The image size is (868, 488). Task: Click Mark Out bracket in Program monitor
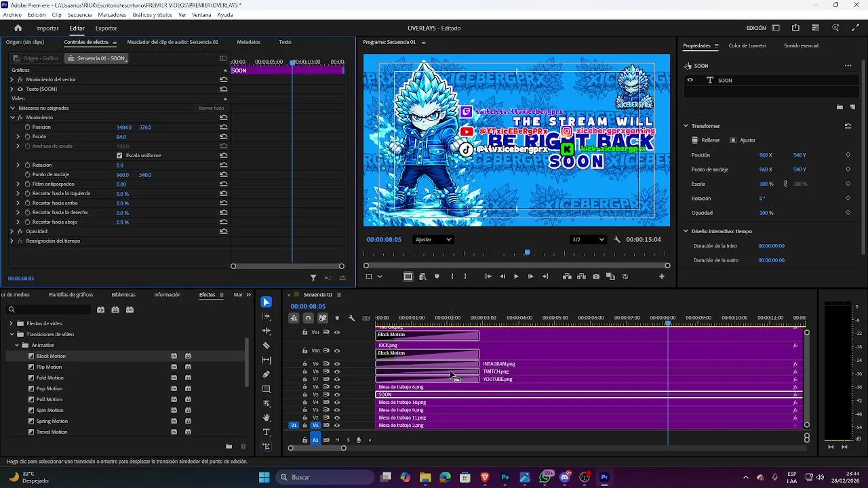click(x=465, y=277)
